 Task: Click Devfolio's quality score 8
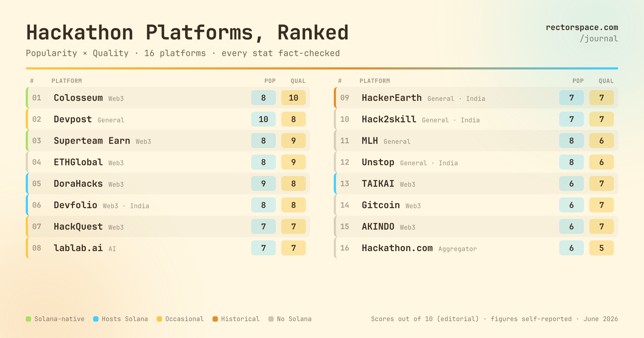[294, 205]
